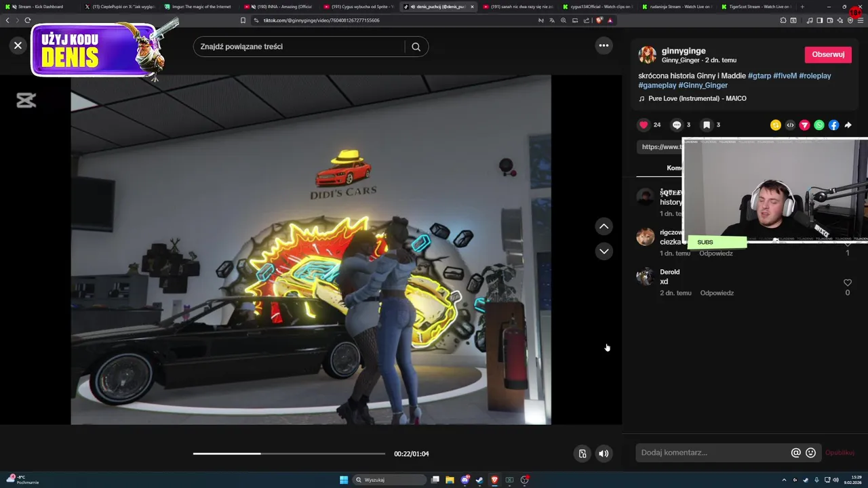Open the #gameplay hashtag

[657, 85]
